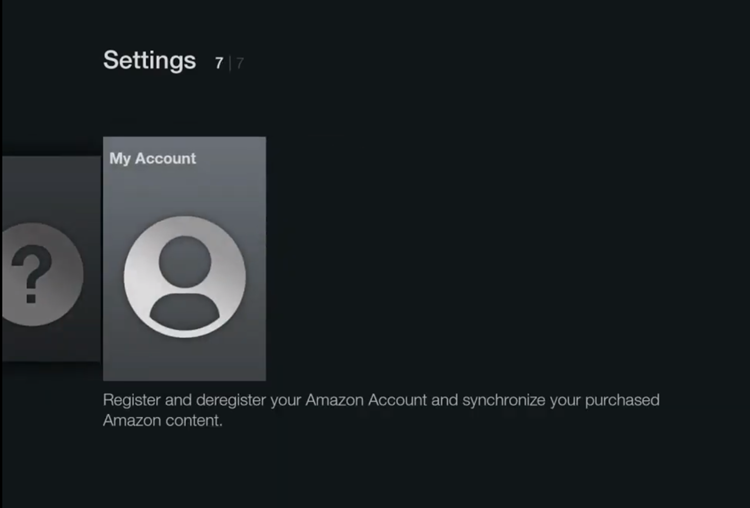Click the question mark symbol inside the circle
Screen dimensions: 750x508
[x=32, y=274]
